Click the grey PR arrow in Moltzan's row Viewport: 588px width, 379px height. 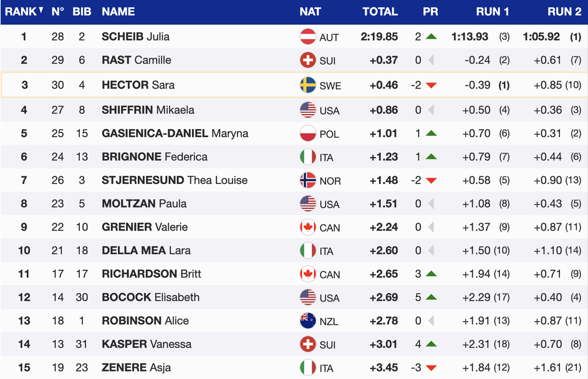pos(430,204)
